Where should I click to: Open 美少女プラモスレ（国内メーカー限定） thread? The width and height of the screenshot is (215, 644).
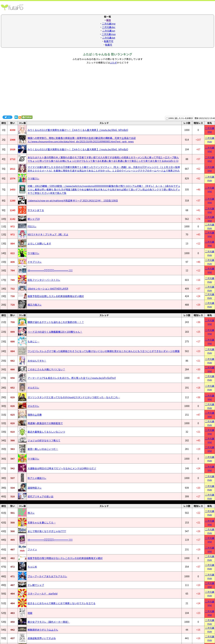[x=49, y=622]
